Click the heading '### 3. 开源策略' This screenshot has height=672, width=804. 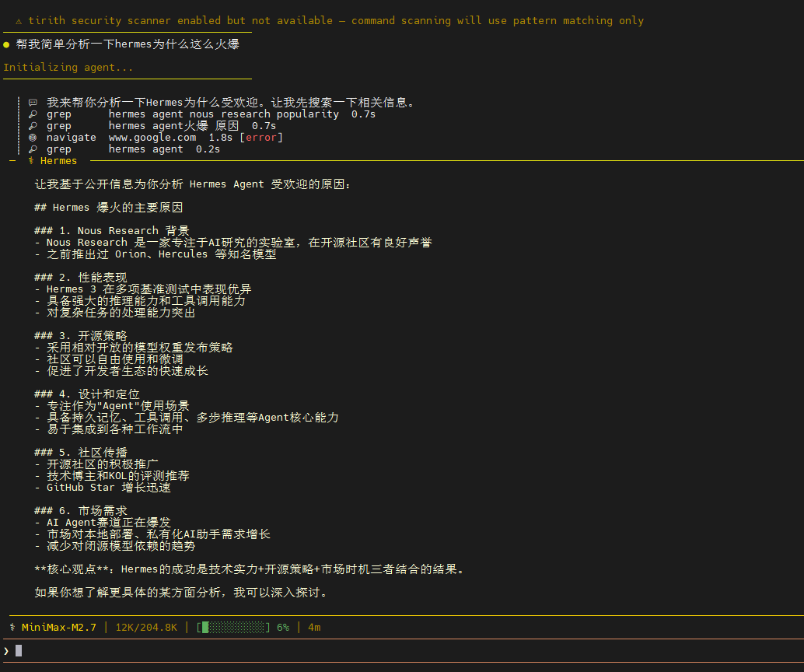tap(81, 336)
